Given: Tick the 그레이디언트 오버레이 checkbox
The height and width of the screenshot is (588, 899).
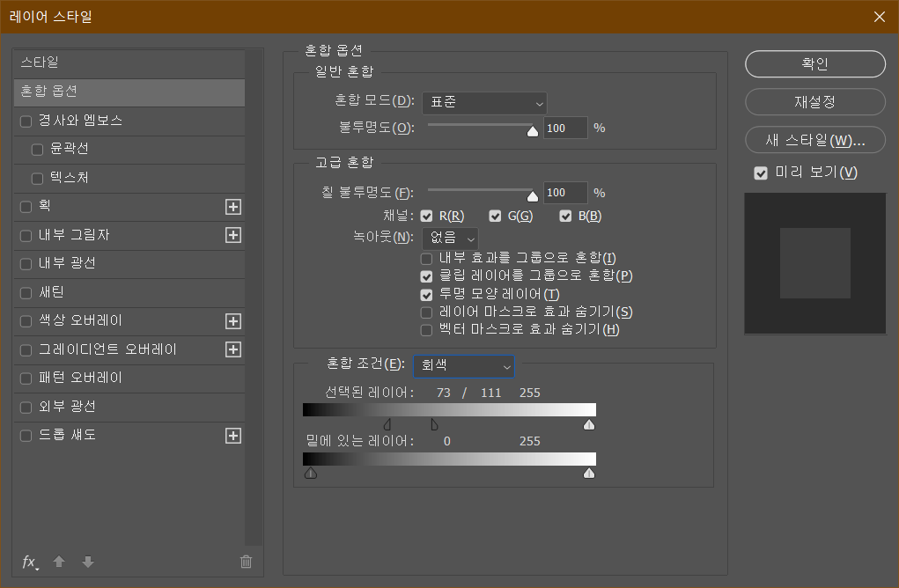Looking at the screenshot, I should coord(26,350).
